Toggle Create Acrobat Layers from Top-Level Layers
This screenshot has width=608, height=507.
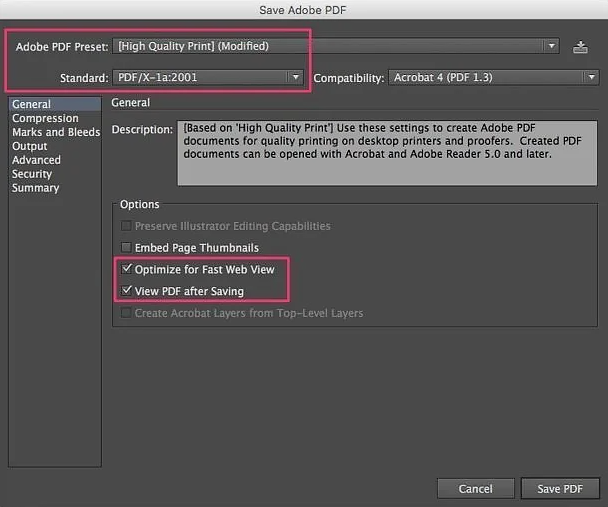(x=126, y=314)
